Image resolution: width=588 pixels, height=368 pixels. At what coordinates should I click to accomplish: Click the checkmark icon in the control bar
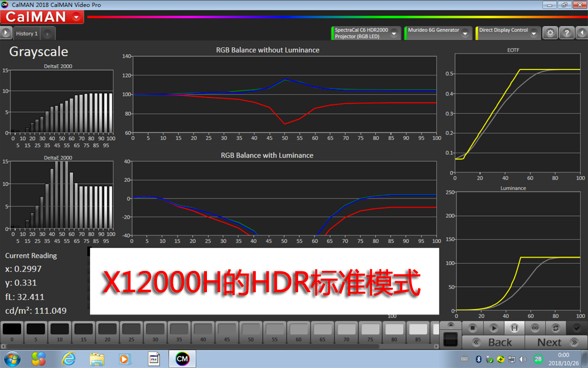tap(576, 327)
